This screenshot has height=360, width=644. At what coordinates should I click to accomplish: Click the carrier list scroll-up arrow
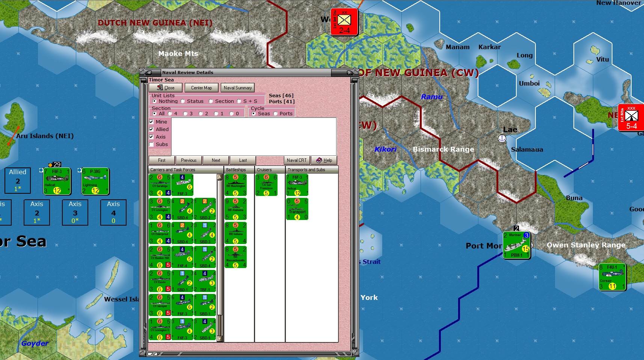coord(220,177)
